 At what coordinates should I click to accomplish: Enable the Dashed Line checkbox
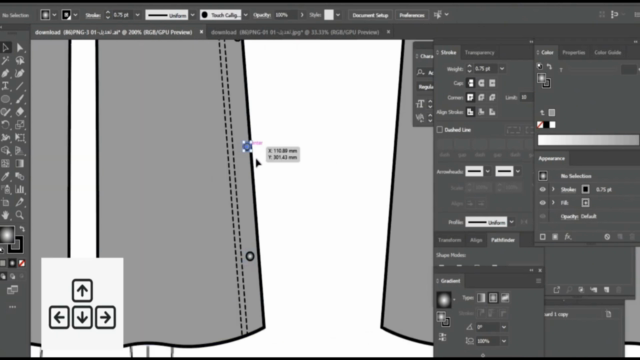tap(440, 130)
